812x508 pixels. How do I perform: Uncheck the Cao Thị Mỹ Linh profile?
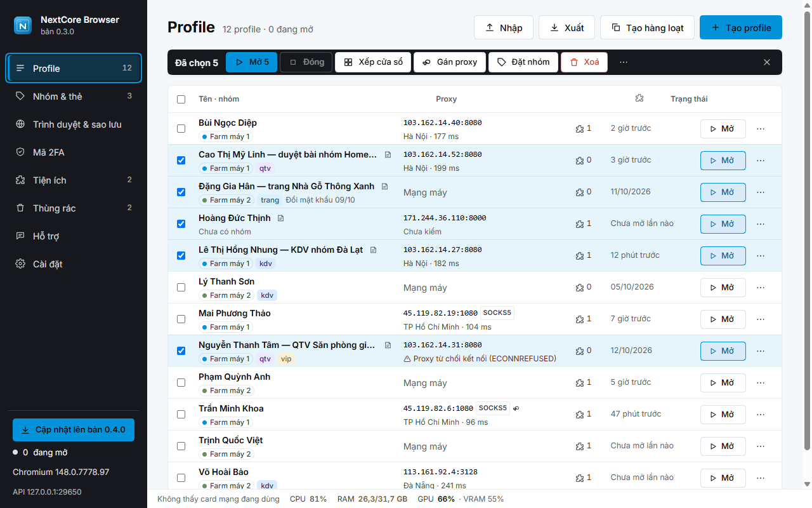click(181, 160)
